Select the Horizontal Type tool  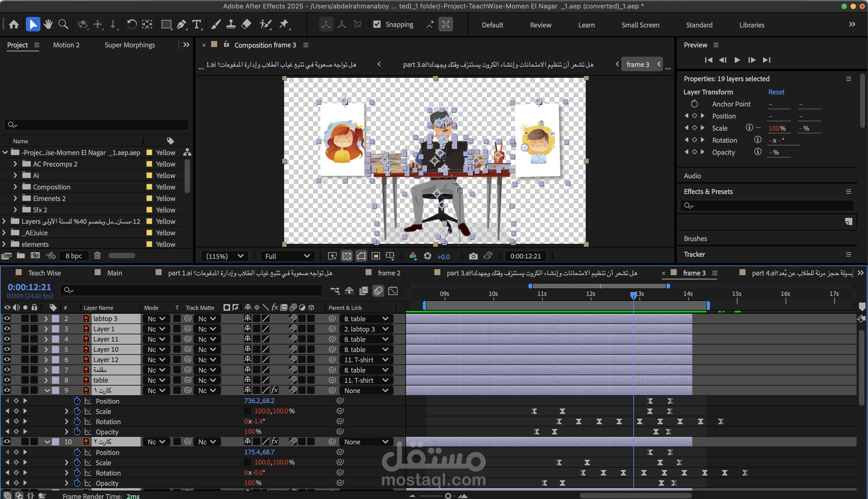pos(197,24)
